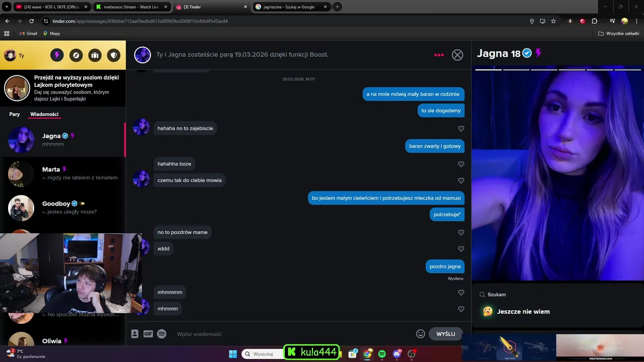
Task: Open the Gmail bookmark
Action: click(28, 33)
